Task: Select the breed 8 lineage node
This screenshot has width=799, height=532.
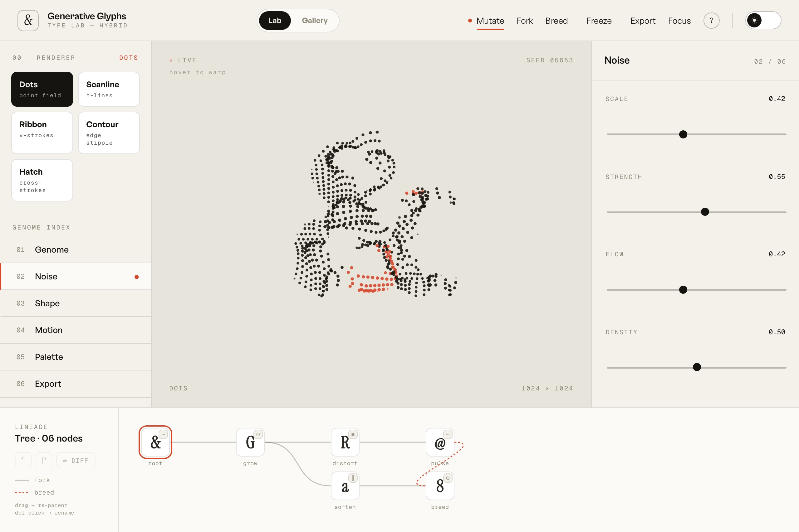Action: 440,486
